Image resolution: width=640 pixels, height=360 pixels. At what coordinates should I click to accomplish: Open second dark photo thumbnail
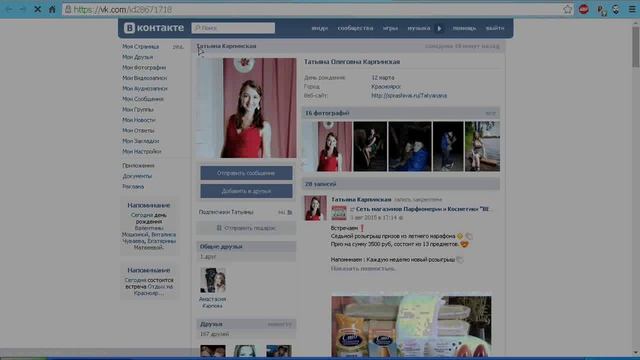point(370,146)
